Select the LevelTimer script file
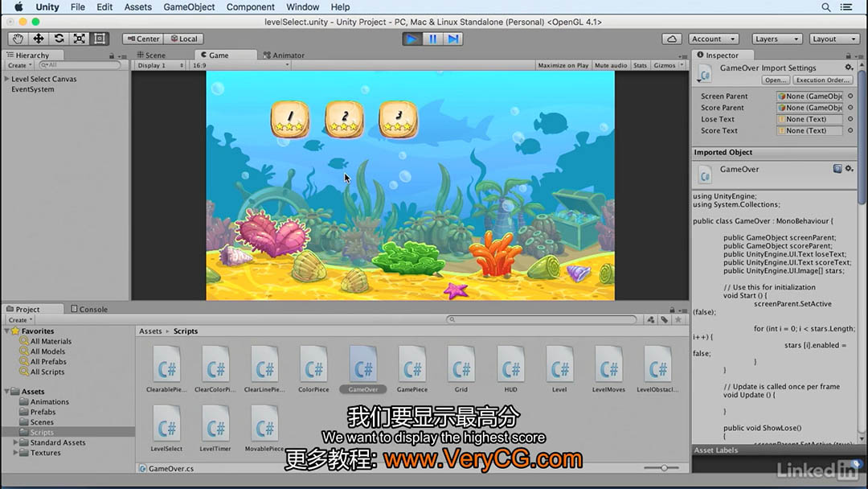 tap(215, 428)
